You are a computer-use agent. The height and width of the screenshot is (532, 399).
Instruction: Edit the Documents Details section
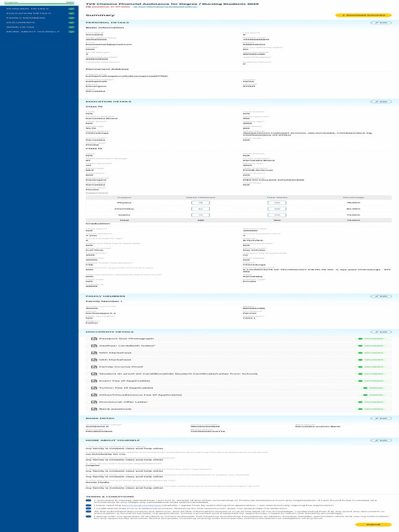[381, 332]
